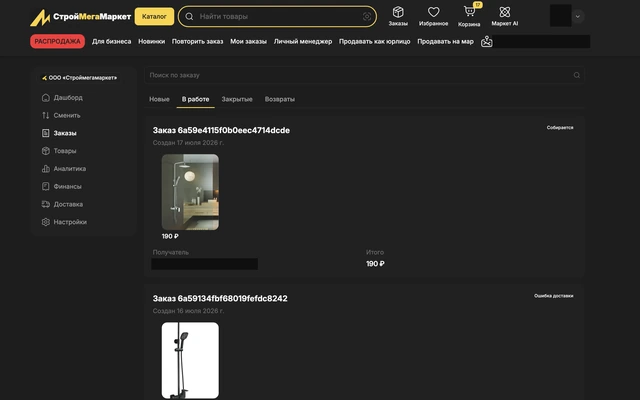This screenshot has width=640, height=400.
Task: Open the black shower rail thumbnail
Action: (x=190, y=360)
